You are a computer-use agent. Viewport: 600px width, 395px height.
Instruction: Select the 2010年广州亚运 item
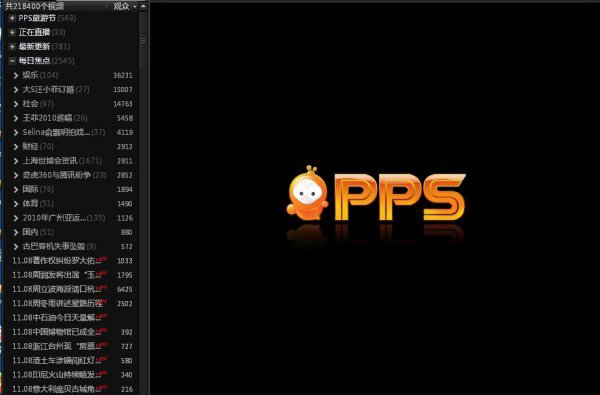(x=54, y=218)
